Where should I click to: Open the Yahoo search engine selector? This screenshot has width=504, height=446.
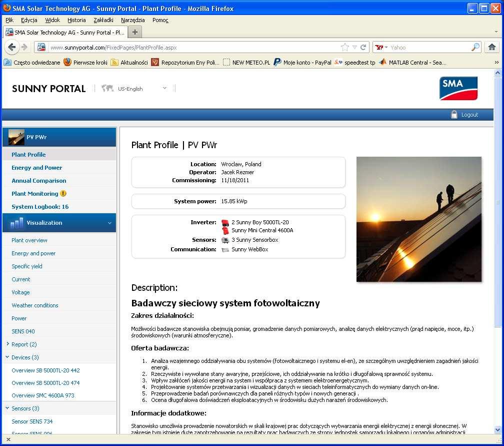[x=381, y=47]
